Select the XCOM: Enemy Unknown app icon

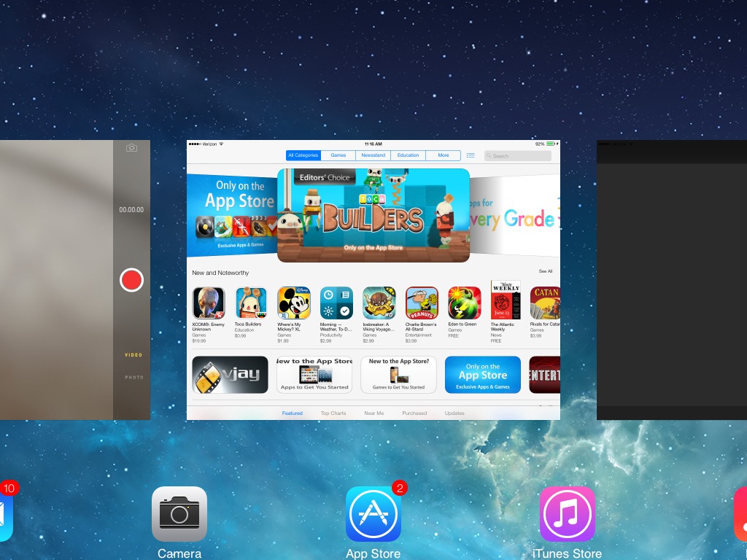[x=208, y=303]
